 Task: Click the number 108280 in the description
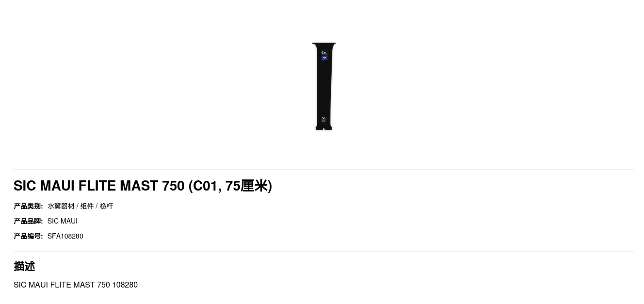pyautogui.click(x=125, y=285)
